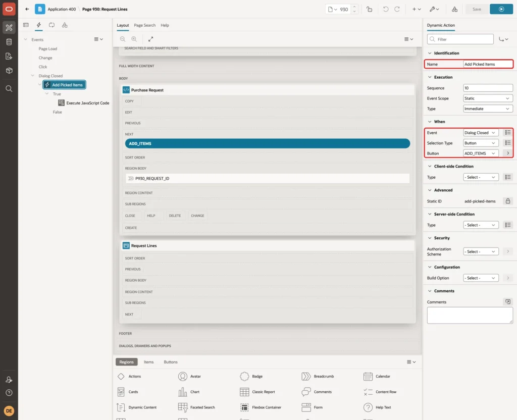
Task: Switch to the Rendering tree tab
Action: click(x=26, y=25)
